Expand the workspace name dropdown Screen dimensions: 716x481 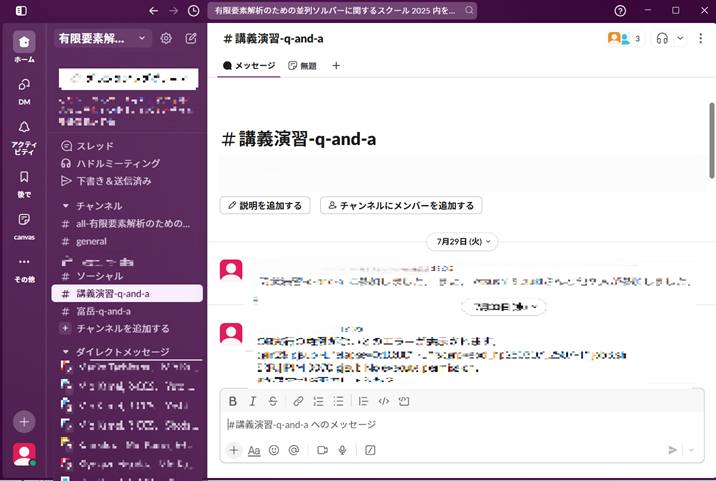click(102, 38)
